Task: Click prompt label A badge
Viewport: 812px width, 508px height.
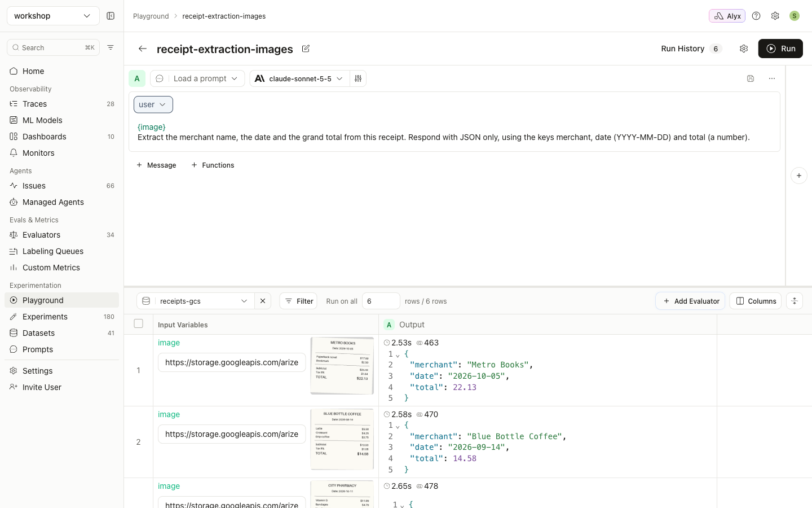Action: click(137, 78)
